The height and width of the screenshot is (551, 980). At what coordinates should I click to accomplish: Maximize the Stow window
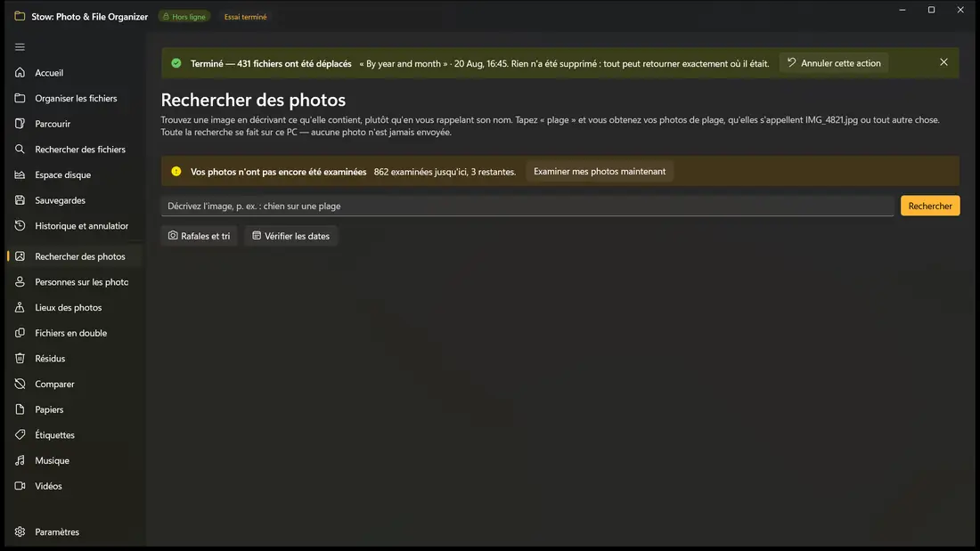931,10
